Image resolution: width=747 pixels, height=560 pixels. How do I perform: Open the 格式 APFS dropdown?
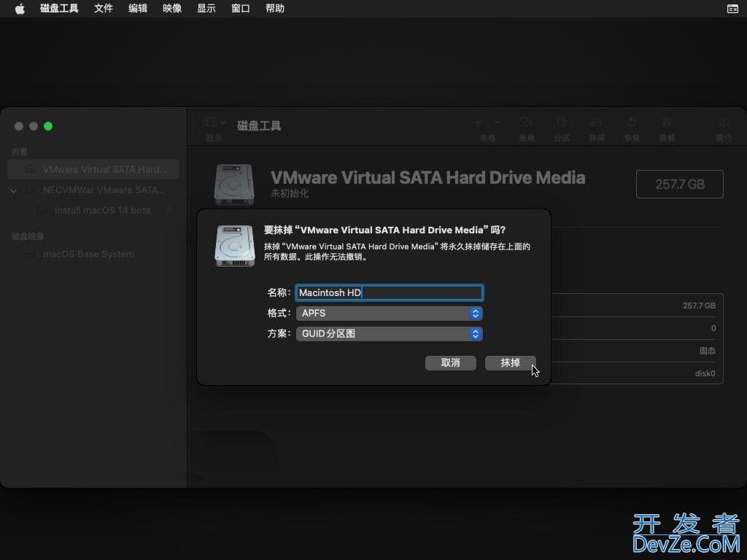tap(390, 314)
